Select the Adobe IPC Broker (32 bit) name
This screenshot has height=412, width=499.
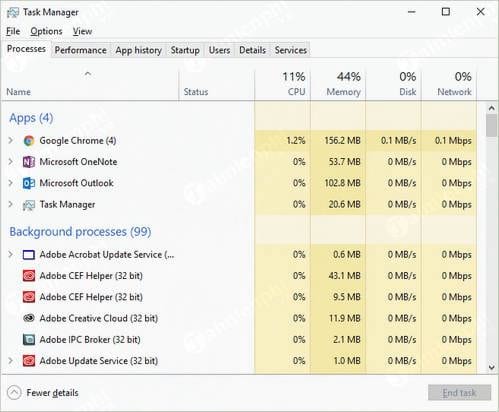click(90, 340)
